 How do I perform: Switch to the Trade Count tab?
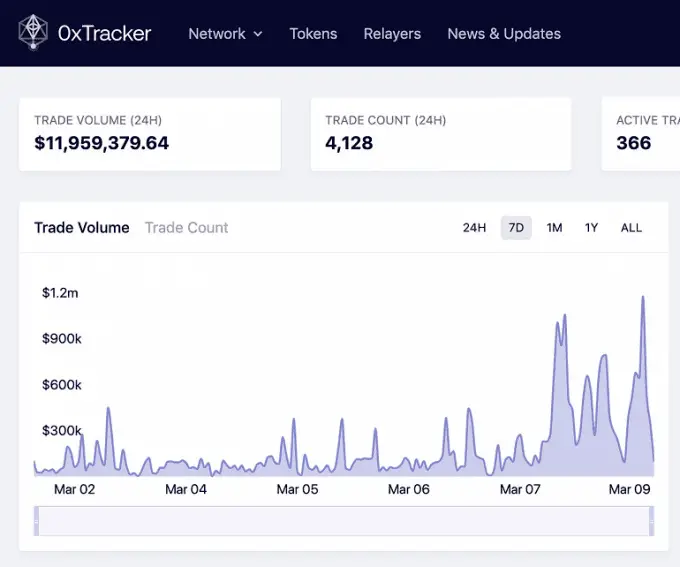(186, 228)
